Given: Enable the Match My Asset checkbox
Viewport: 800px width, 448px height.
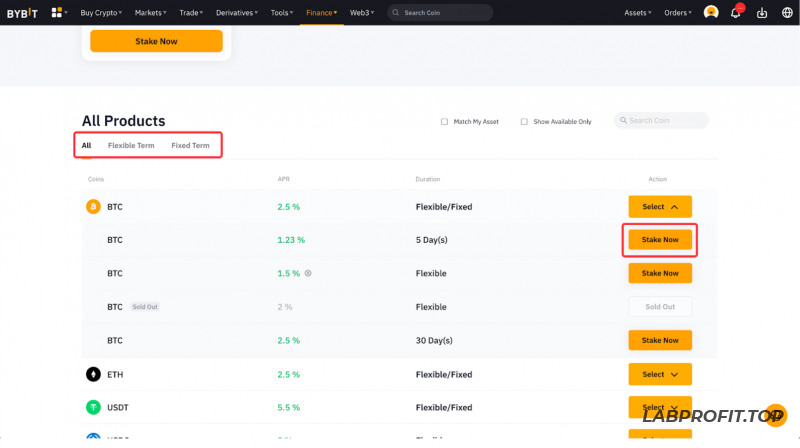Looking at the screenshot, I should (445, 122).
